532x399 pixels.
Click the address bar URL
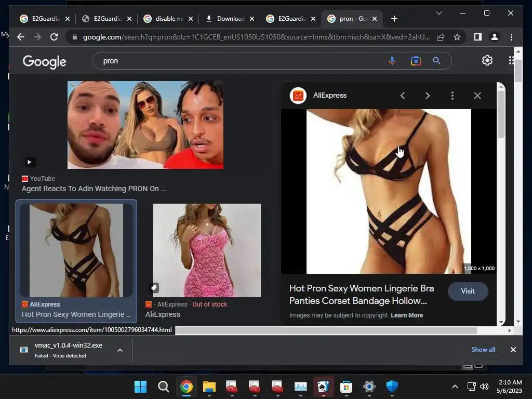point(256,37)
